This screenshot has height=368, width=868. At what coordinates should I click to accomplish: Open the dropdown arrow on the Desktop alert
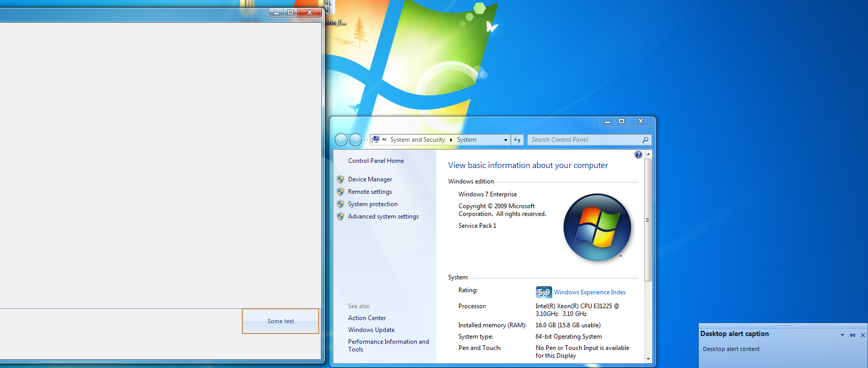[842, 335]
